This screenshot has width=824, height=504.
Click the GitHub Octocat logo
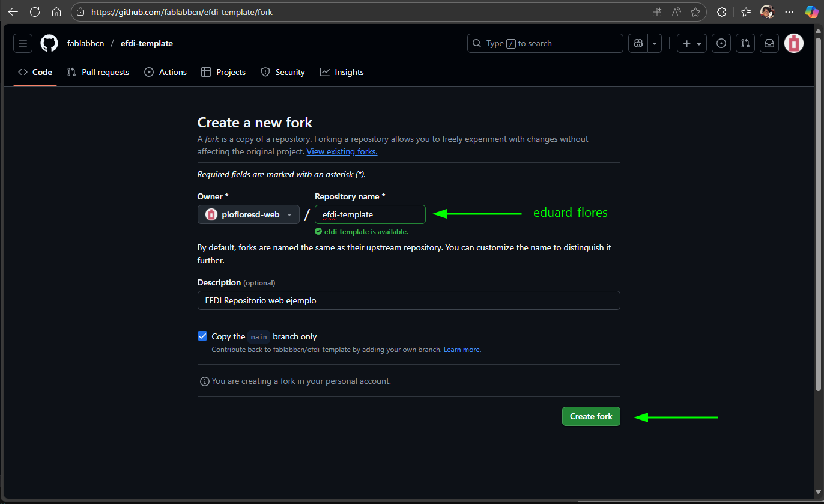[x=49, y=43]
